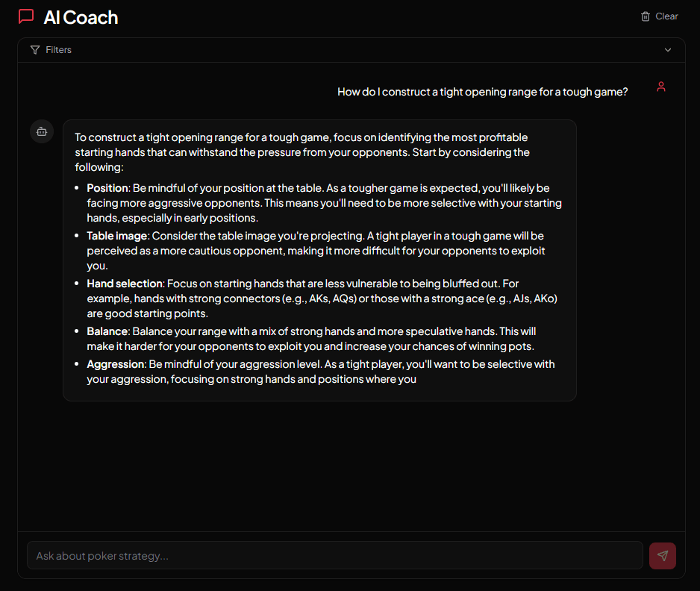Click the funnel icon beside Filters

34,49
